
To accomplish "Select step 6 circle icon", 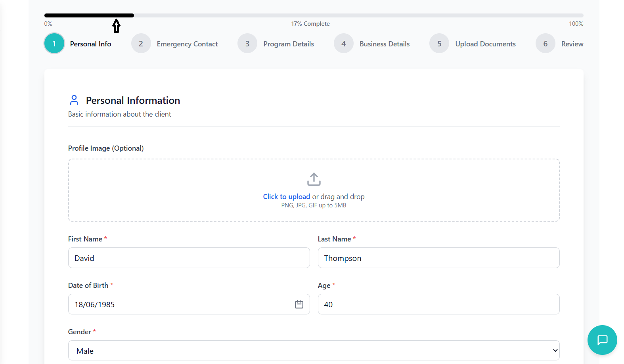I will pos(546,43).
